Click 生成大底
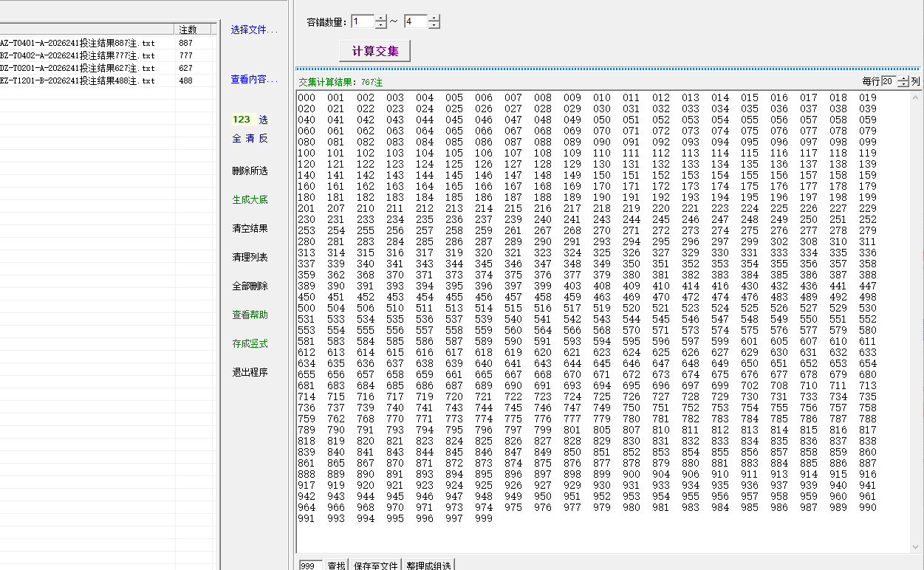The width and height of the screenshot is (924, 570). pos(250,199)
